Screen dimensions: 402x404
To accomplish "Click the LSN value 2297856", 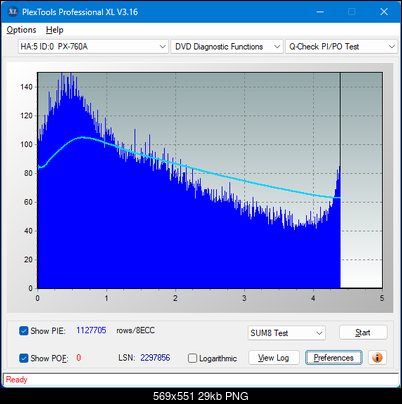I will tap(155, 358).
